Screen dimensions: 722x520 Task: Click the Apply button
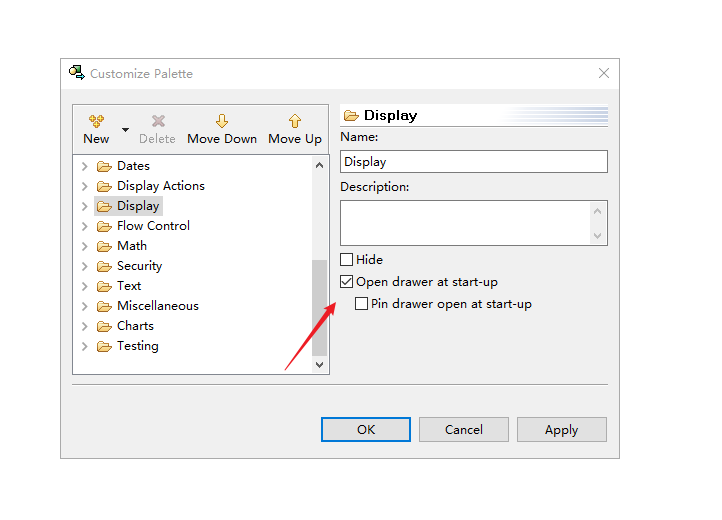pos(561,430)
